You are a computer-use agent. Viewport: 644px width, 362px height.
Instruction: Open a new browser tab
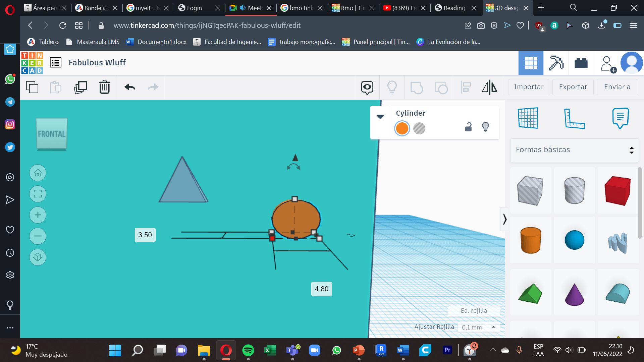541,8
